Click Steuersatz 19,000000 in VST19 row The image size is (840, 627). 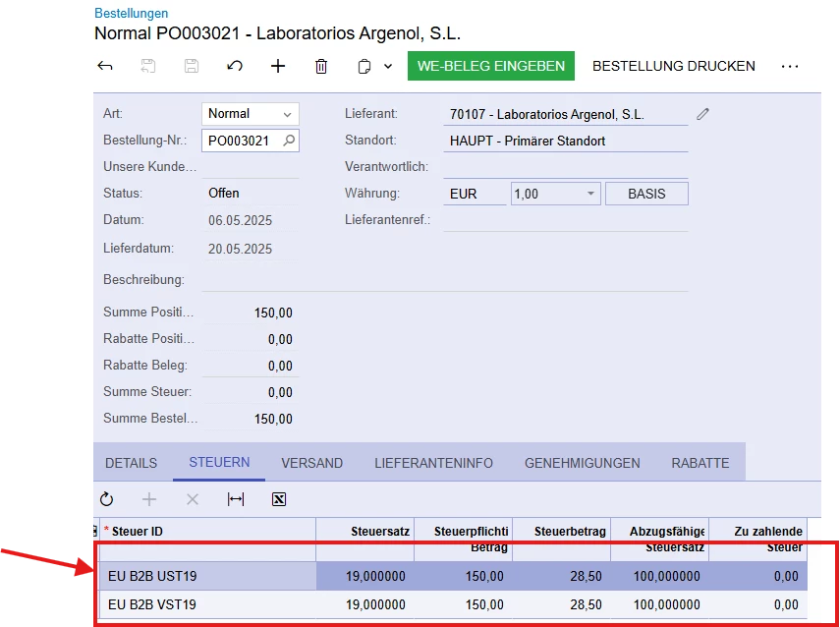click(364, 604)
